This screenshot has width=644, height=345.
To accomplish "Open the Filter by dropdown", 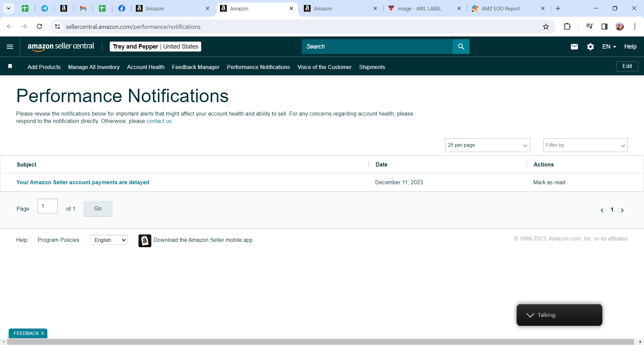I will pyautogui.click(x=585, y=145).
